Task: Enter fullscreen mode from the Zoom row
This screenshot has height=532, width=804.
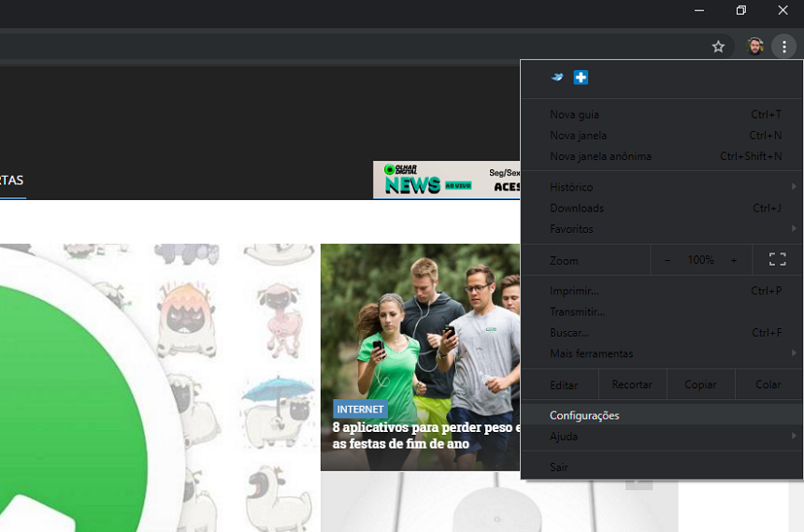Action: [777, 260]
